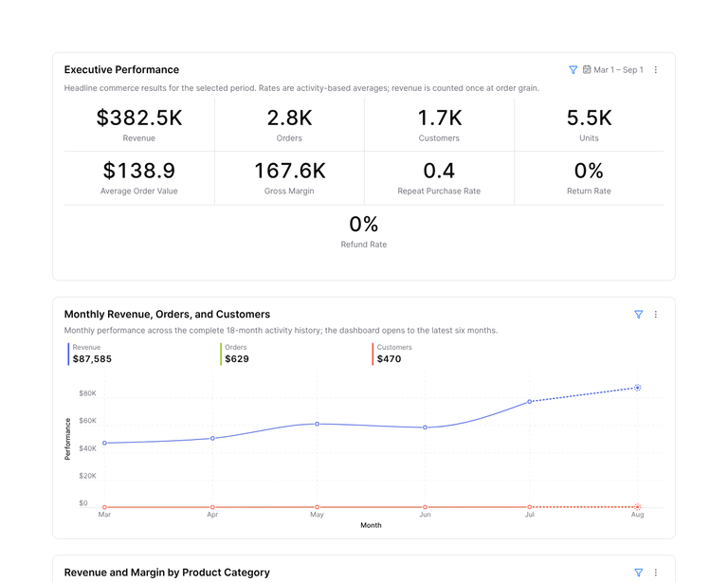Select the 0.4 Repeat Purchase Rate metric
Image resolution: width=728 pixels, height=582 pixels.
[x=439, y=178]
